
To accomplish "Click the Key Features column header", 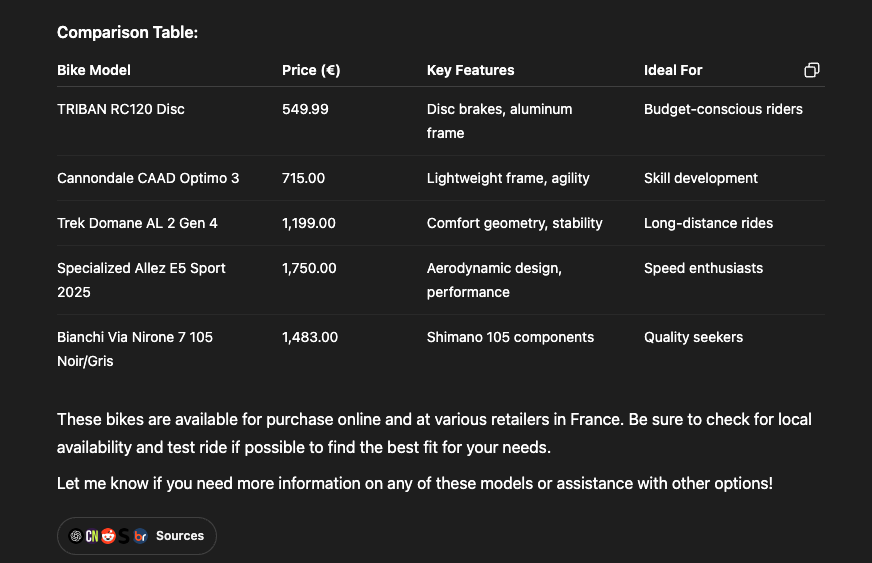I will (x=470, y=70).
